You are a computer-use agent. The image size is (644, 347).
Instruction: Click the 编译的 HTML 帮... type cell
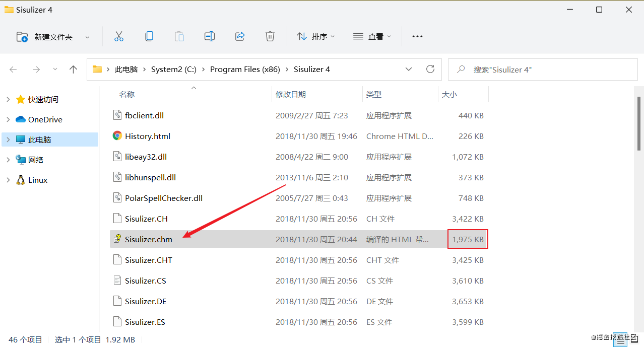398,240
